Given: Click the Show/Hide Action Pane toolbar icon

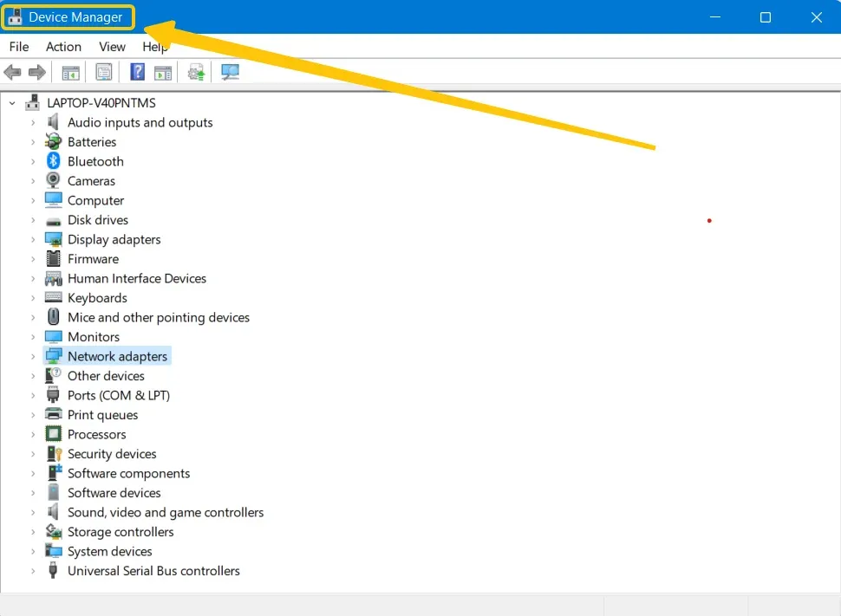Looking at the screenshot, I should [x=162, y=73].
